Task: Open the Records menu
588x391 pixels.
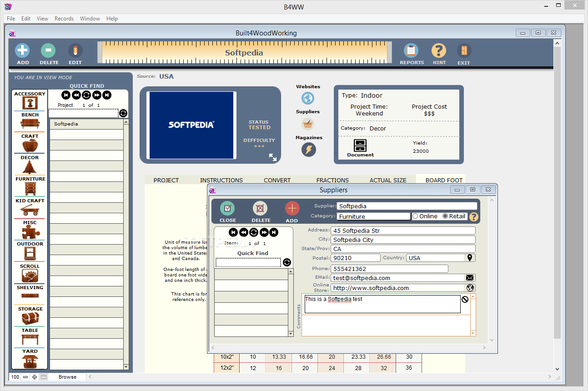Action: [64, 19]
